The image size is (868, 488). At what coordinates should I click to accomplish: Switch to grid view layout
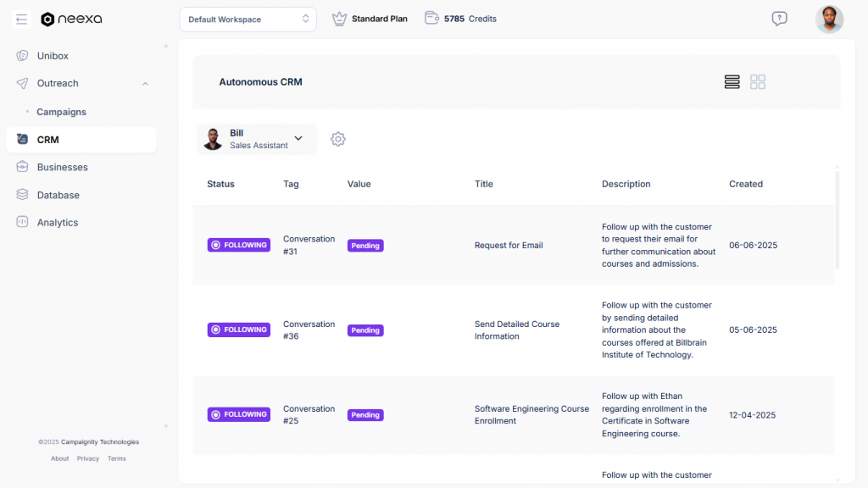click(x=757, y=81)
